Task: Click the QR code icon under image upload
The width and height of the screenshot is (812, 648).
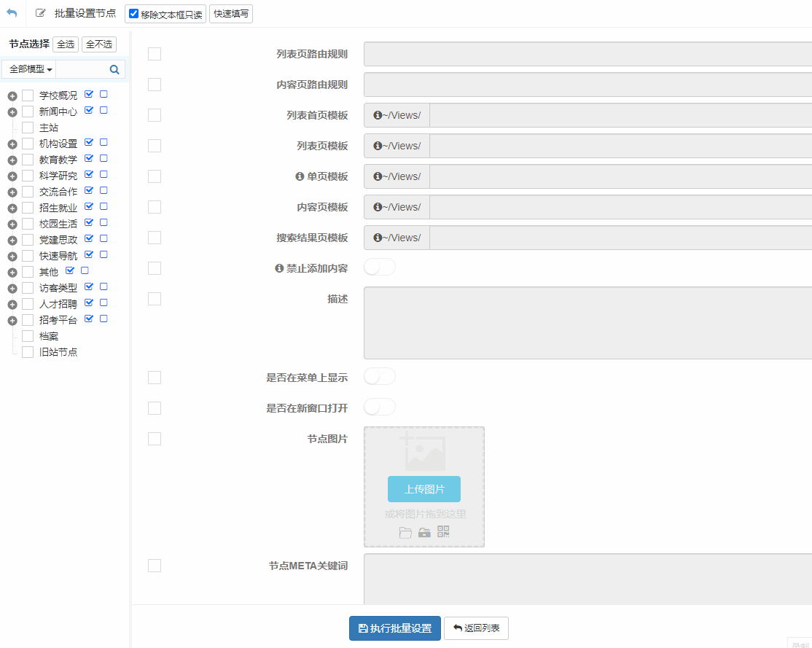Action: [443, 532]
